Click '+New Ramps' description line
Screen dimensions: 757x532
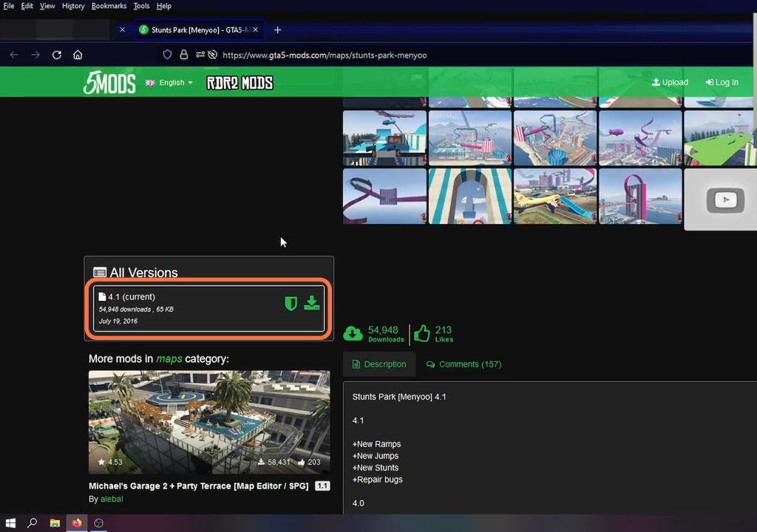click(376, 444)
